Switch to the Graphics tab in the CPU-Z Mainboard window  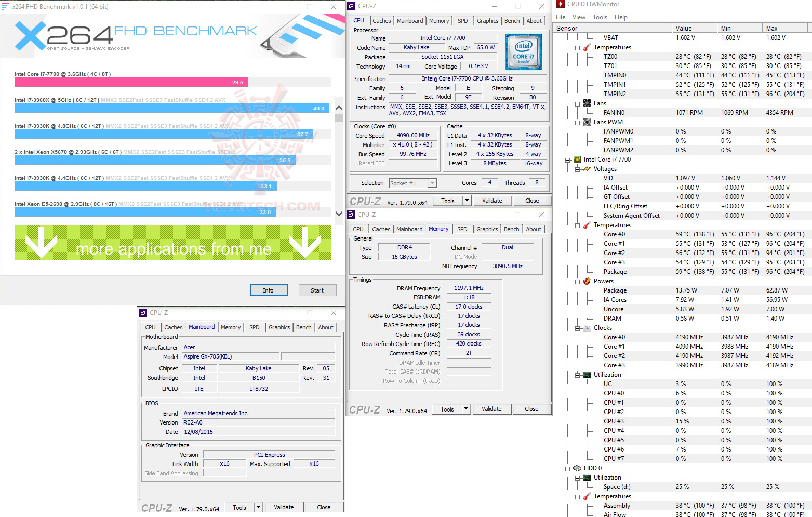click(279, 327)
